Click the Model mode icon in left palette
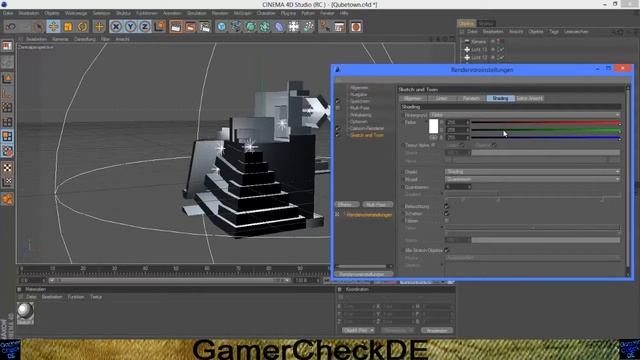The width and height of the screenshot is (640, 360). [x=7, y=79]
